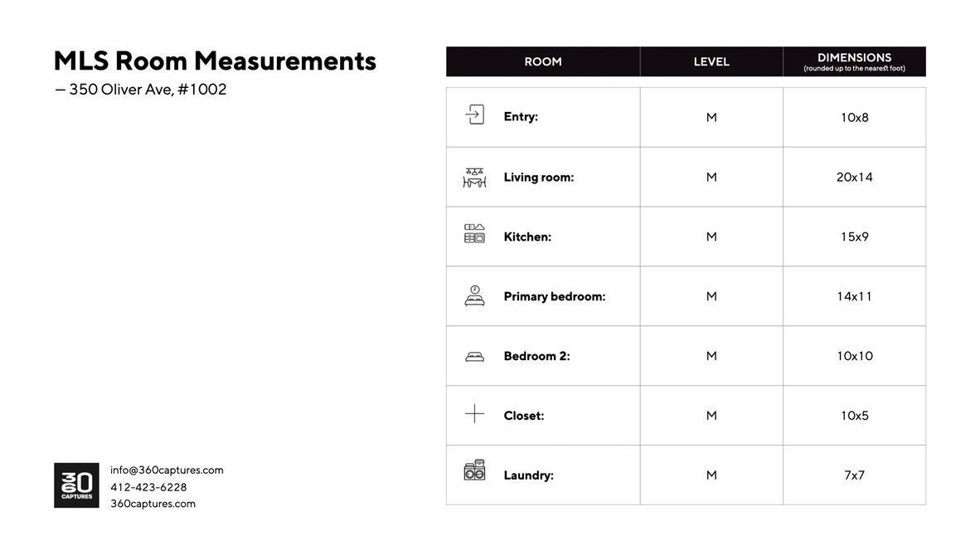Click the Closet plus-shaped icon

(x=474, y=413)
